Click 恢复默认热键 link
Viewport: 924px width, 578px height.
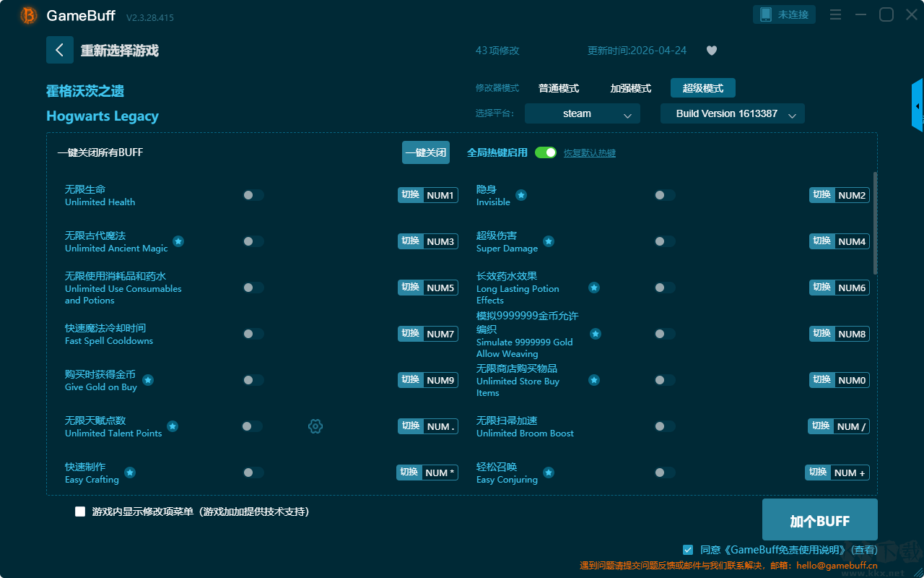[590, 153]
